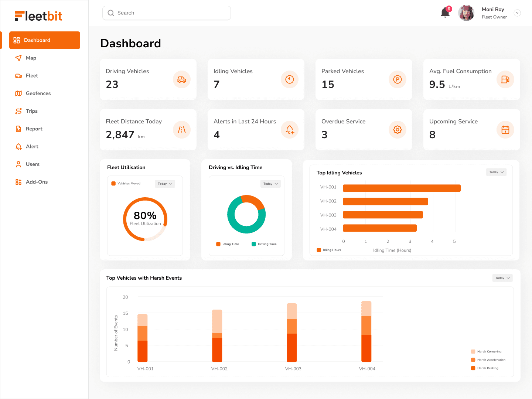The width and height of the screenshot is (532, 399).
Task: Expand the user profile chevron next to Moni Roy
Action: tap(517, 13)
